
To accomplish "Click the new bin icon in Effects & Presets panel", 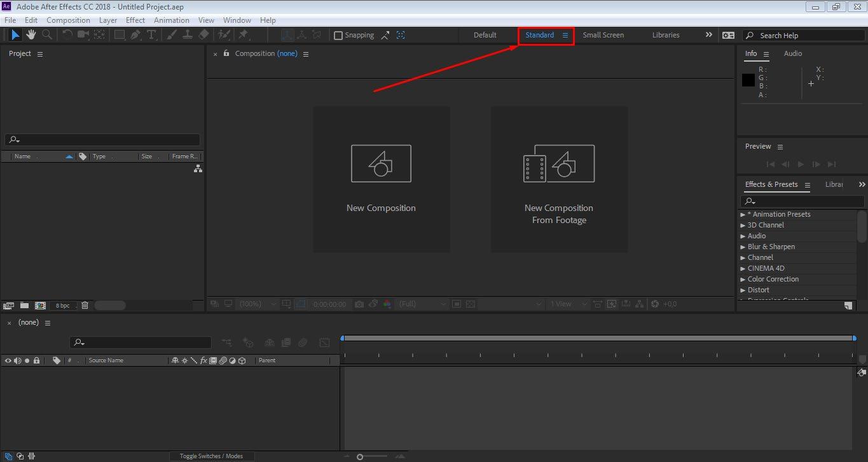I will coord(848,306).
